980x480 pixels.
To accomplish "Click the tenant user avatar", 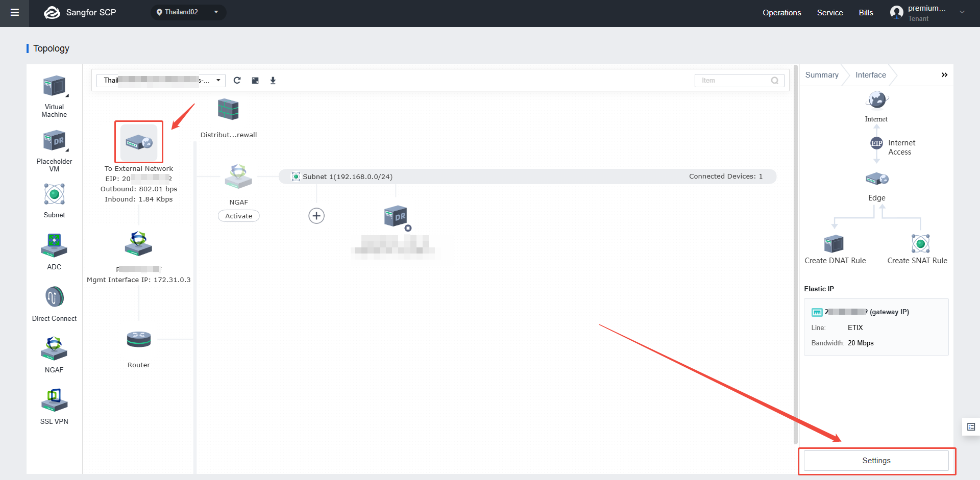I will click(896, 12).
